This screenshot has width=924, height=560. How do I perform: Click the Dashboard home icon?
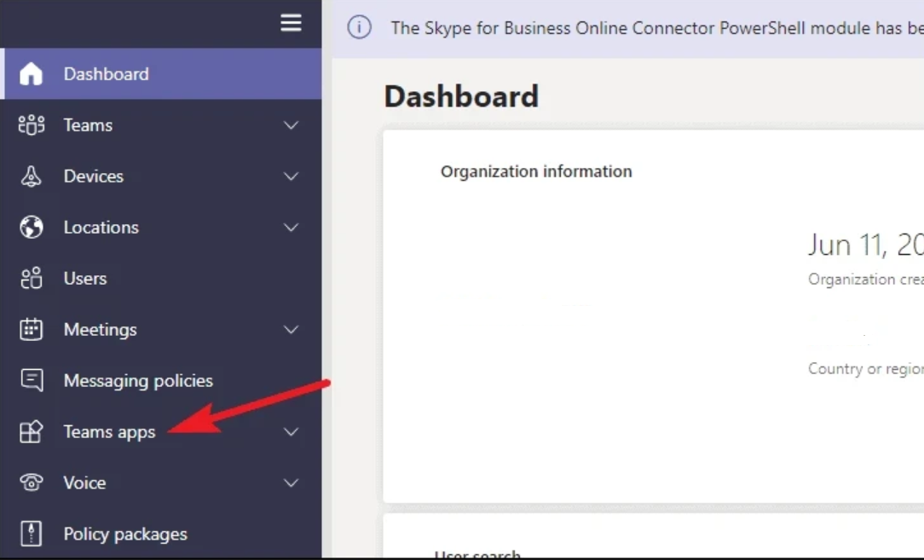32,74
